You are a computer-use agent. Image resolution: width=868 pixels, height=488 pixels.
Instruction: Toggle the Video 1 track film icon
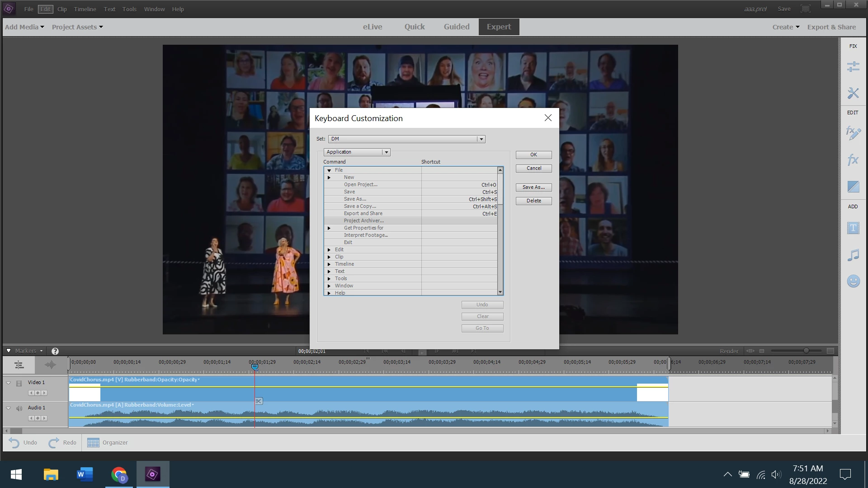pos(19,383)
